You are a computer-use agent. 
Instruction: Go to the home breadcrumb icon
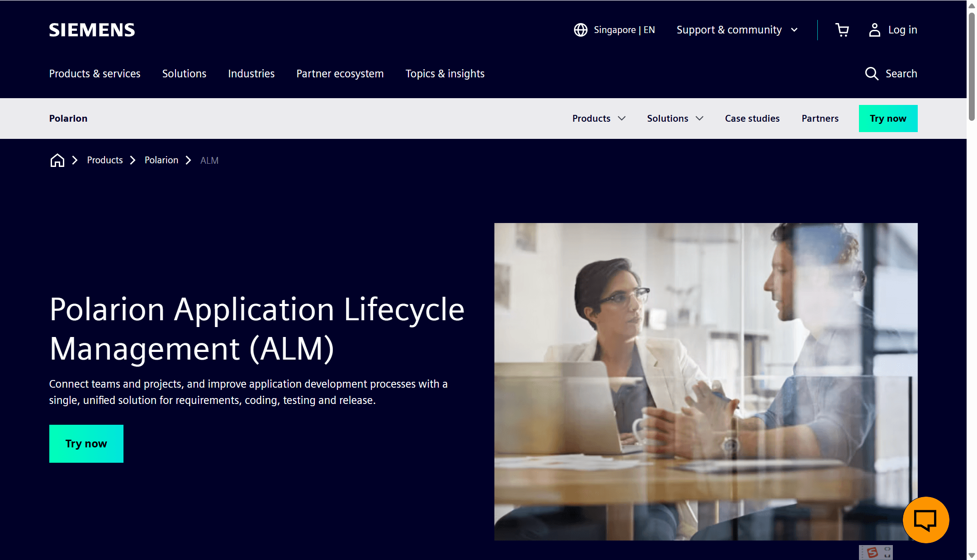point(57,160)
